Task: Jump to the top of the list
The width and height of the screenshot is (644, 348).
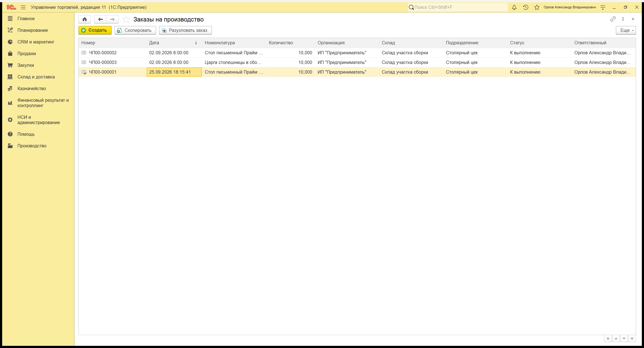Action: [608, 339]
